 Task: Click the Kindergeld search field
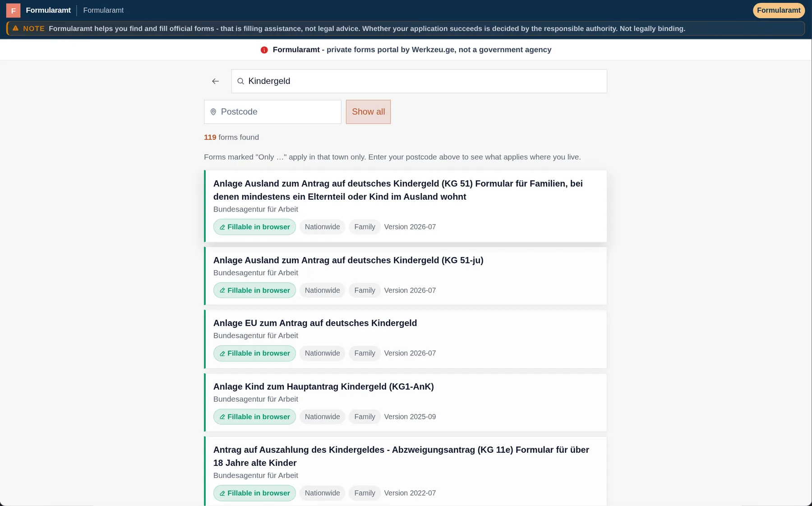419,81
